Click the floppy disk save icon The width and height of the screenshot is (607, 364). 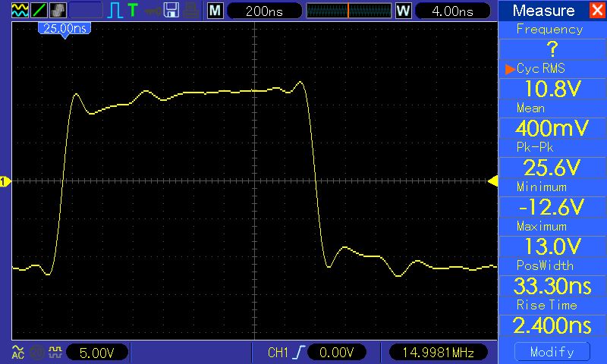point(171,11)
